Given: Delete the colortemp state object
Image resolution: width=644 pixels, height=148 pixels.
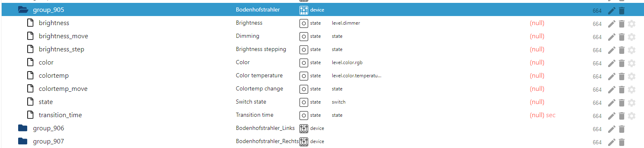Looking at the screenshot, I should (622, 76).
